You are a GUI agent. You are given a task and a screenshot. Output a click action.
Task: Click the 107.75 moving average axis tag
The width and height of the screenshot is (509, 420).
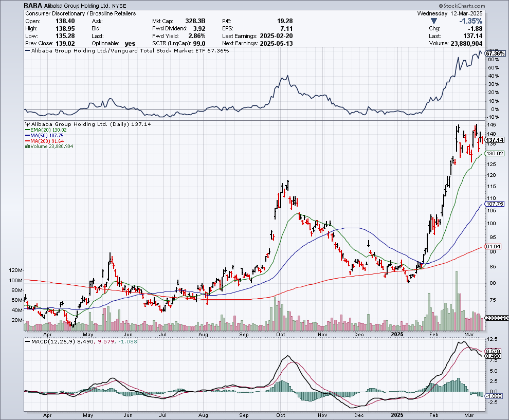click(495, 204)
